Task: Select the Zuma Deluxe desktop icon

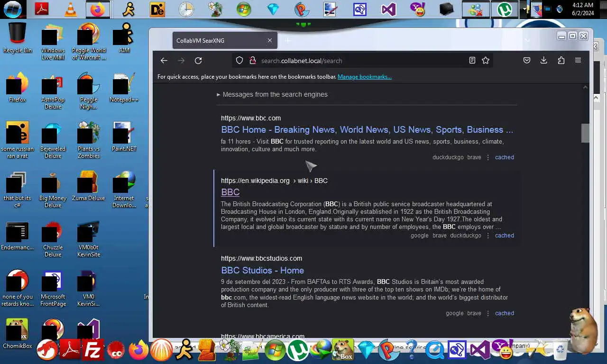Action: tap(89, 186)
